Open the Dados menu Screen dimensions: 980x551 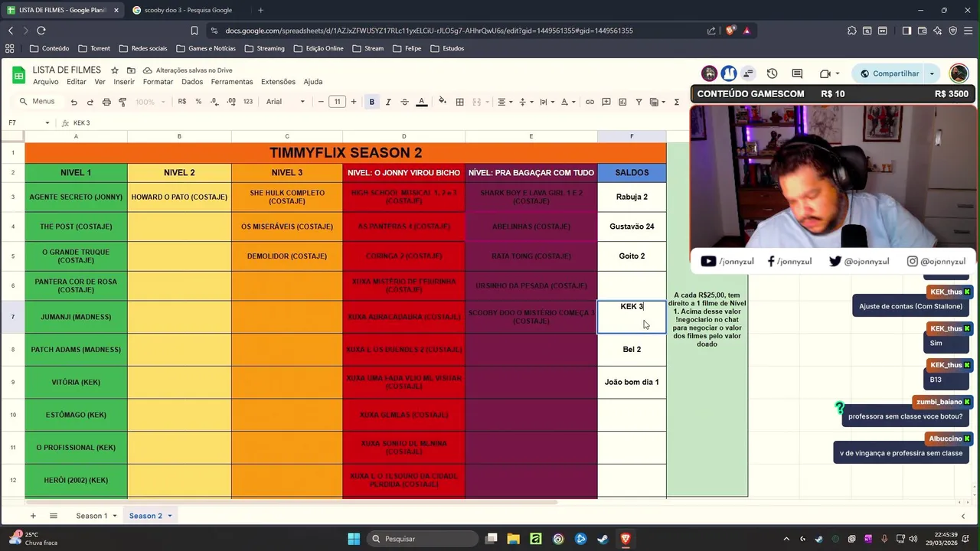tap(192, 82)
